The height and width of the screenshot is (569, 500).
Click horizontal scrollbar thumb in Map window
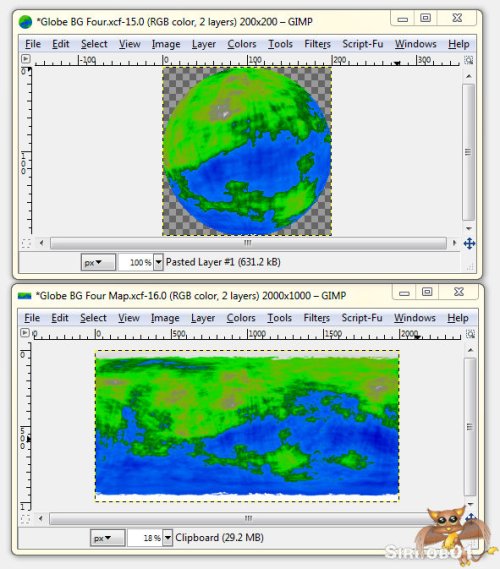tap(239, 518)
